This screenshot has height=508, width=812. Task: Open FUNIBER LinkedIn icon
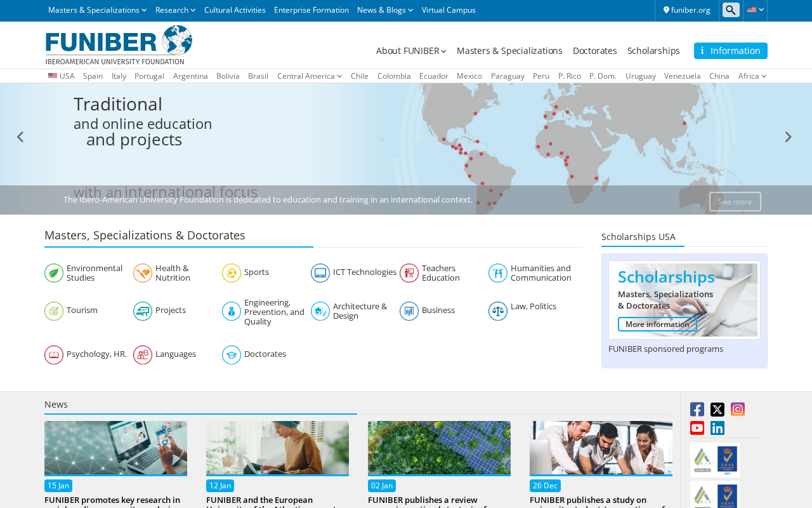[x=717, y=428]
